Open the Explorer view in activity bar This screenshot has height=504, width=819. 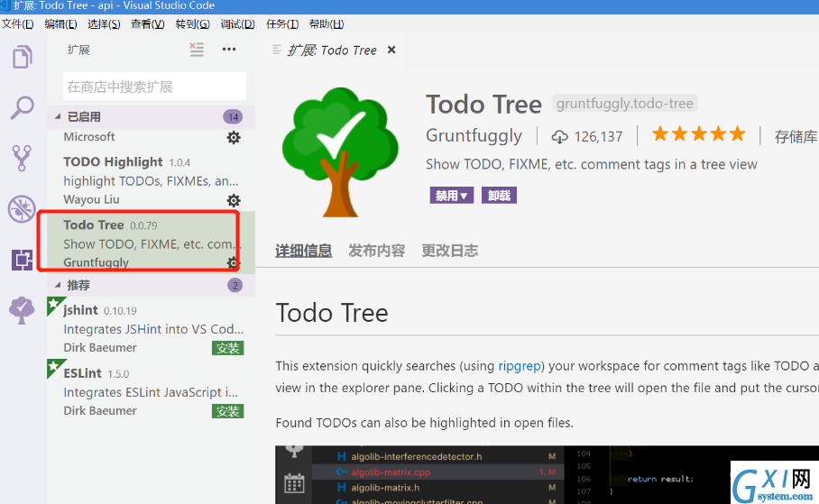(22, 57)
